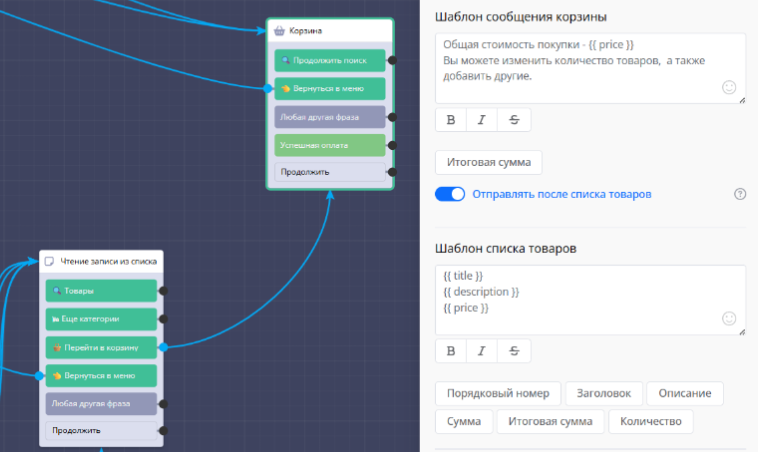
Task: Click help question mark icon
Action: (x=740, y=194)
